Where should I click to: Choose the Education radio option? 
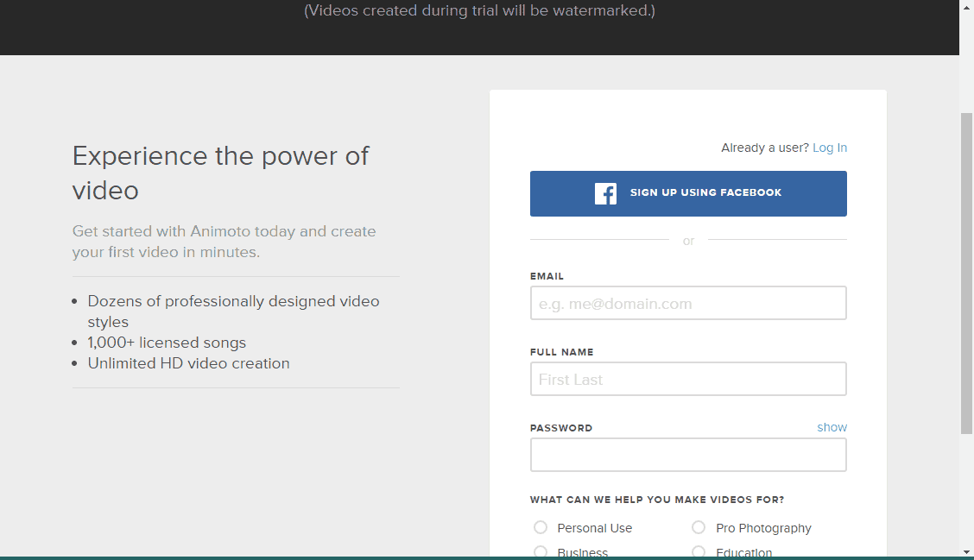(x=699, y=551)
